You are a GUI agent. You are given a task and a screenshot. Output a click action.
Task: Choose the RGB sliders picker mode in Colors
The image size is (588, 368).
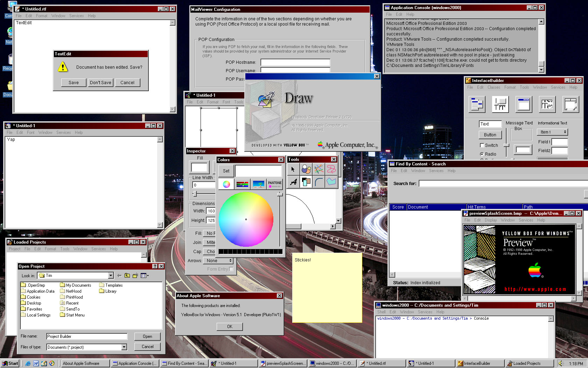[x=242, y=184]
